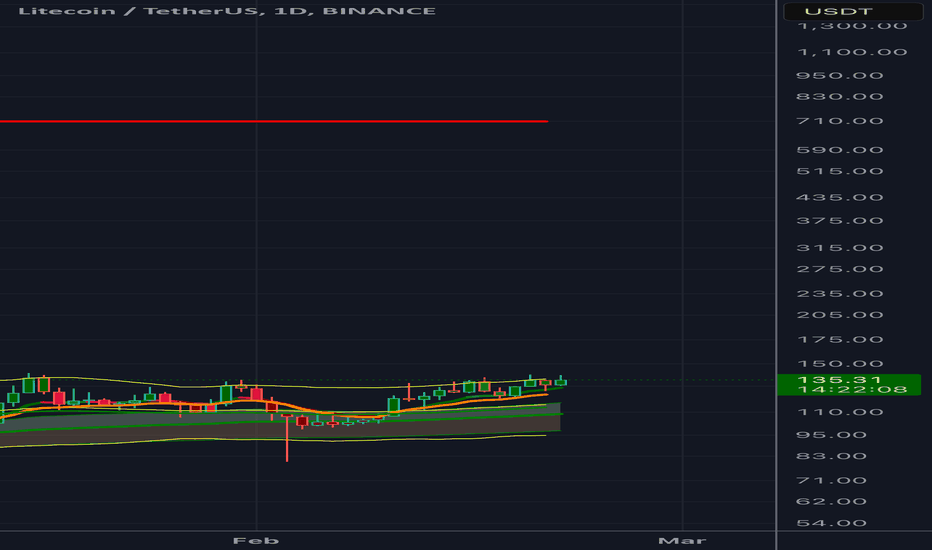Screen dimensions: 932x550
Task: Click the 830.00 price axis label
Action: coord(839,96)
